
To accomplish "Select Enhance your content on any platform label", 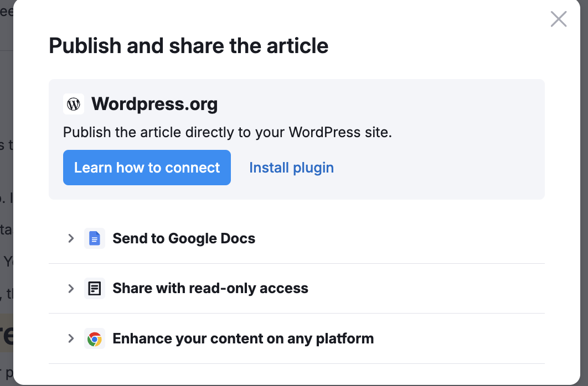I will click(x=243, y=338).
